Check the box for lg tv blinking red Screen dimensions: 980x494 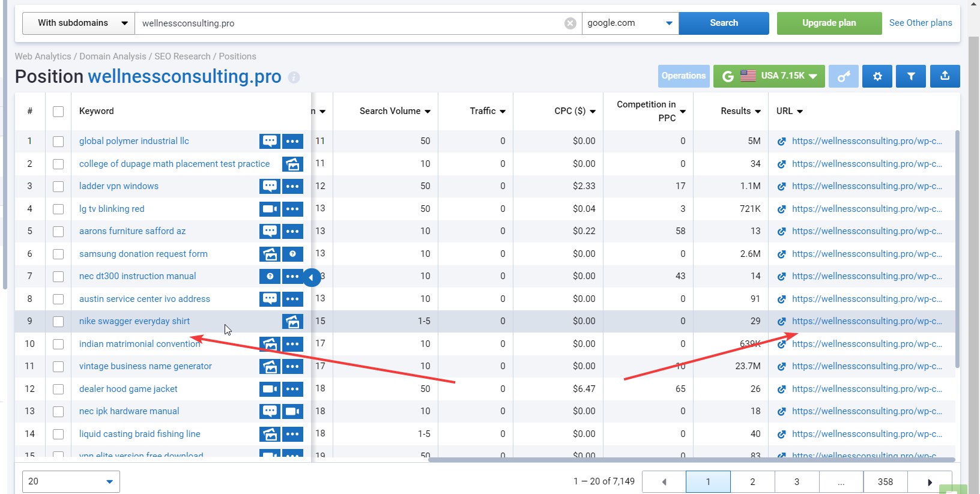[58, 209]
